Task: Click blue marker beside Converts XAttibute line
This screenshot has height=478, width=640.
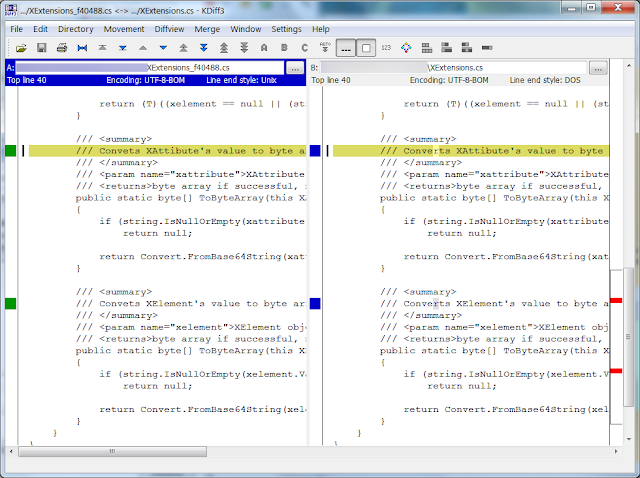Action: pos(315,151)
